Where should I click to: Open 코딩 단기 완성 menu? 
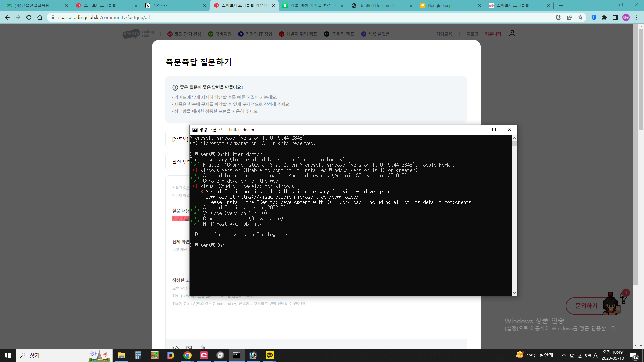tap(184, 34)
